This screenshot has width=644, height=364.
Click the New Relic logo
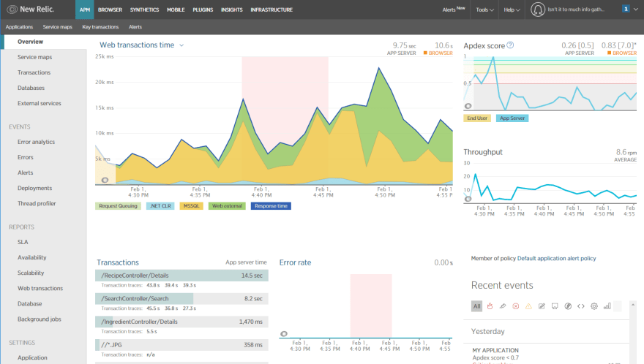point(31,9)
